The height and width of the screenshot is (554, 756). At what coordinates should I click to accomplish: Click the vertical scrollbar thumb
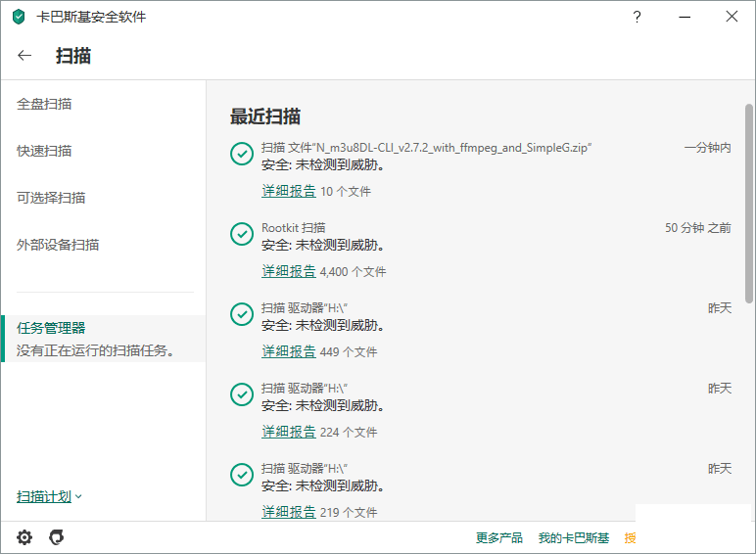749,204
